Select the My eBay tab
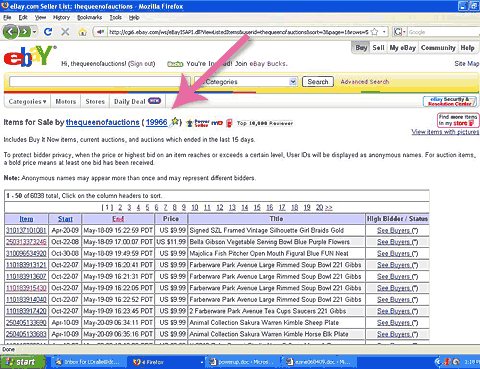The height and width of the screenshot is (369, 480). (403, 48)
